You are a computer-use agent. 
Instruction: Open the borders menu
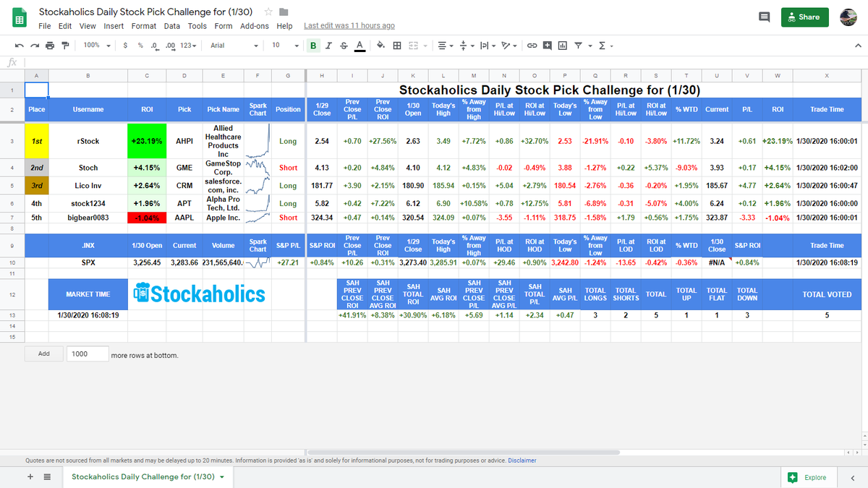pyautogui.click(x=397, y=46)
